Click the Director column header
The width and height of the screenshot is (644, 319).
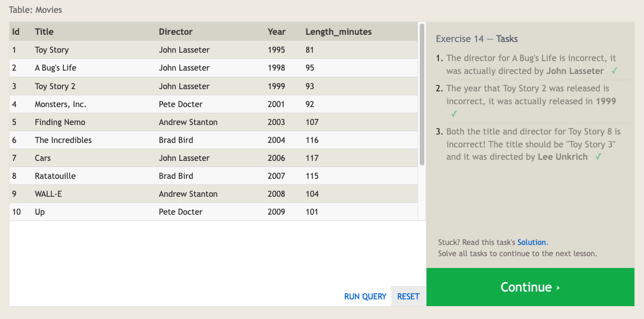175,32
